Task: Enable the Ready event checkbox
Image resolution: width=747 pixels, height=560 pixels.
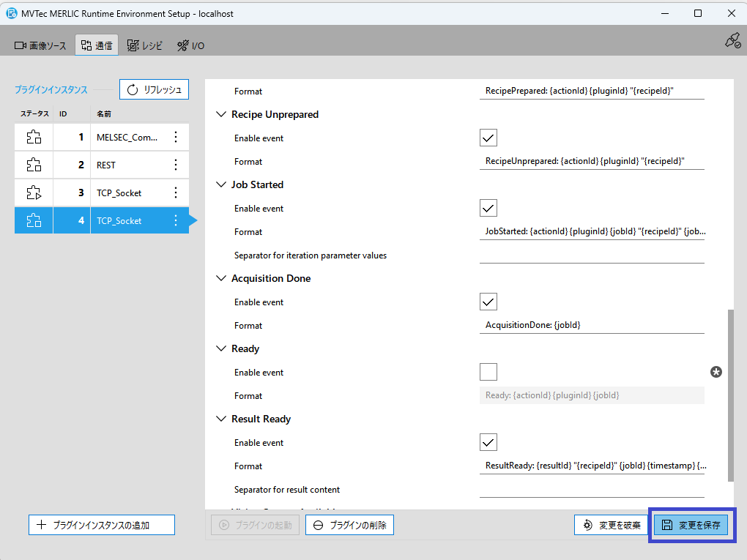Action: (x=488, y=372)
